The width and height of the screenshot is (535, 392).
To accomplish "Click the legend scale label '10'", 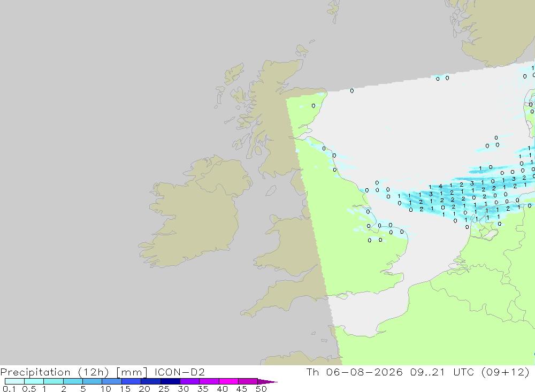I will pyautogui.click(x=106, y=389).
